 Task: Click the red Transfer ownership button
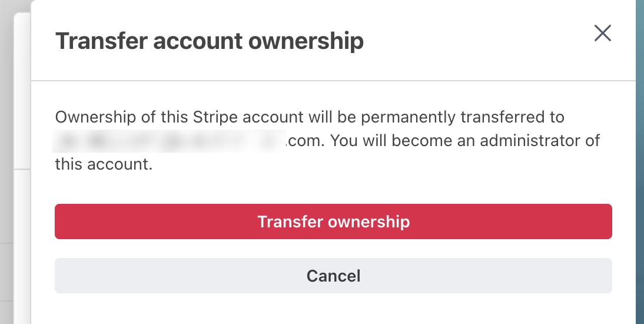click(333, 221)
